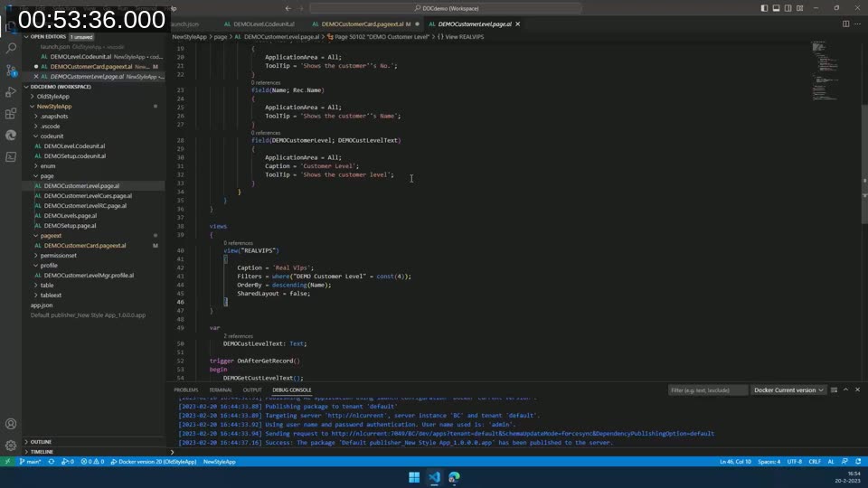The width and height of the screenshot is (868, 488).
Task: Open Microsoft Edge from taskbar
Action: (x=454, y=477)
